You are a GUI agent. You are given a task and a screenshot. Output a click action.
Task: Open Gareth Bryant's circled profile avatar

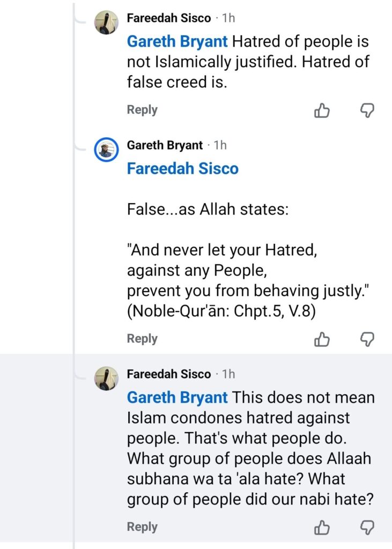[106, 149]
